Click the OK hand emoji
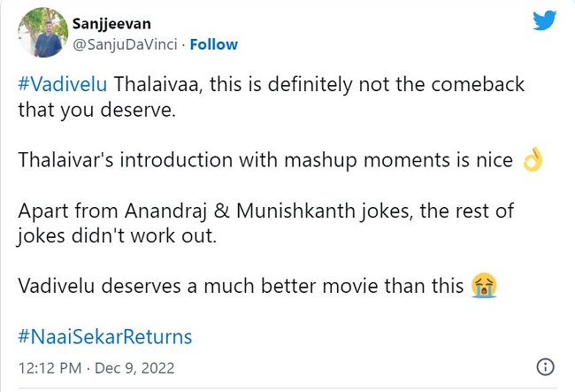The width and height of the screenshot is (575, 392). click(x=532, y=161)
